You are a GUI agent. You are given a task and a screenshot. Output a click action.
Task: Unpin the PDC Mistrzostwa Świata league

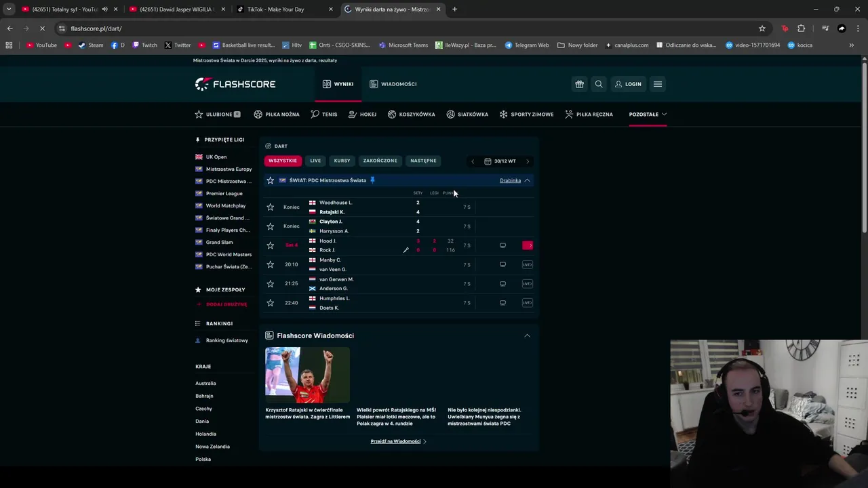point(372,180)
